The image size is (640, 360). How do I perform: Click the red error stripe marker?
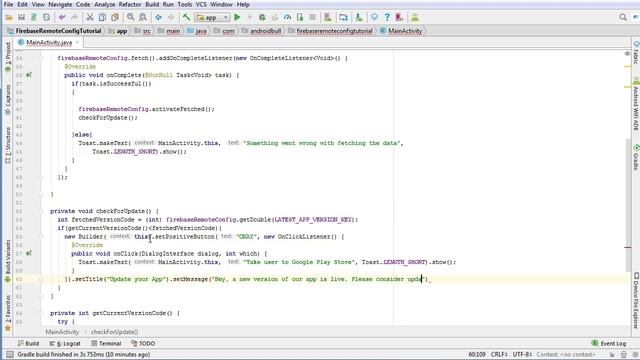[628, 247]
